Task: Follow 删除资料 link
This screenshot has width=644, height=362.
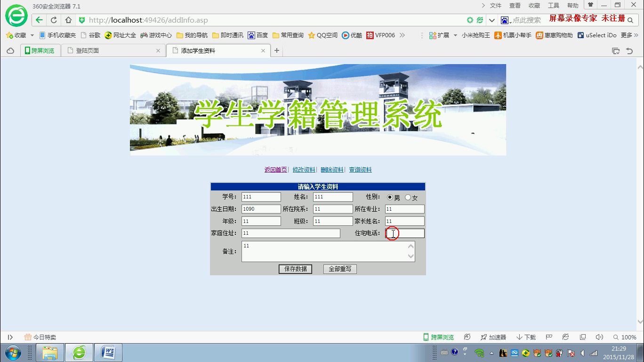Action: click(332, 170)
